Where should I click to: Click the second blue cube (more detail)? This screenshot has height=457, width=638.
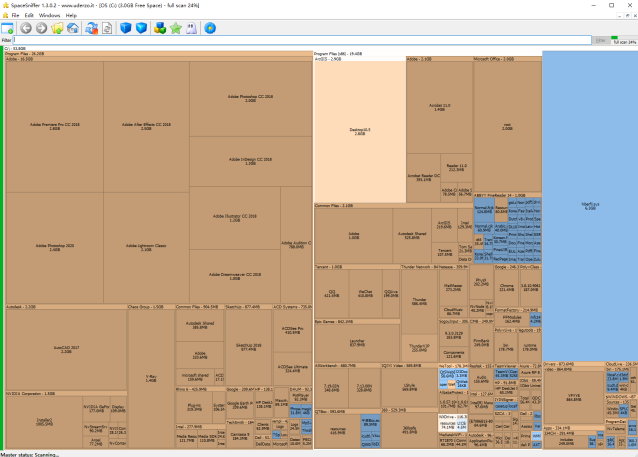[141, 28]
